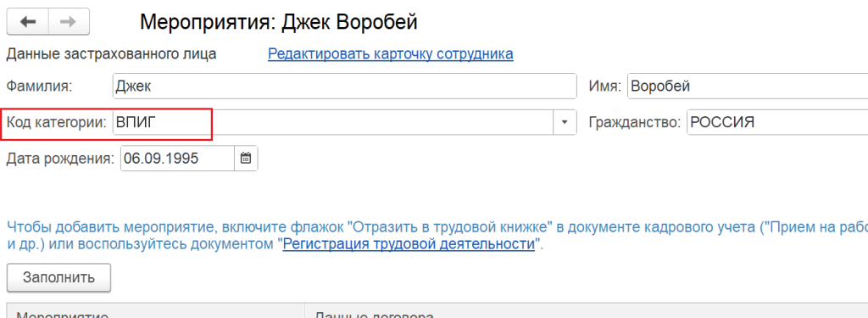Open link Редактировать карточку сотрудника

(x=390, y=54)
